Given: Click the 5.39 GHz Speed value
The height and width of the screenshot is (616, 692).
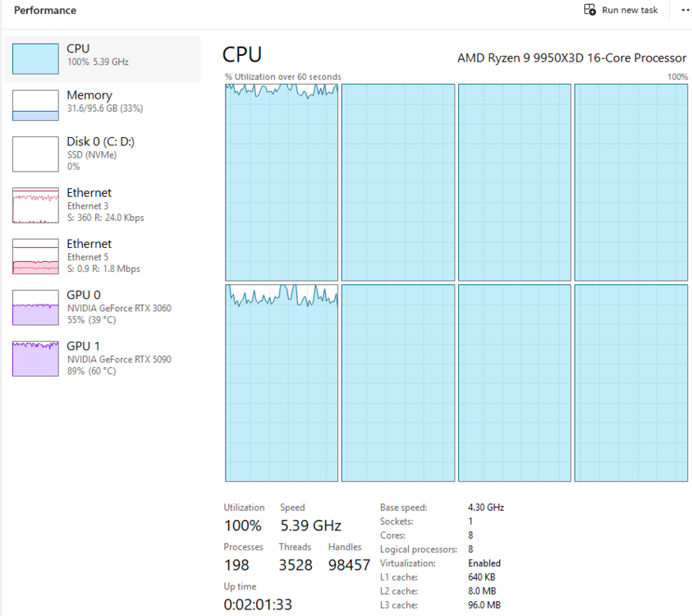Looking at the screenshot, I should [x=310, y=526].
